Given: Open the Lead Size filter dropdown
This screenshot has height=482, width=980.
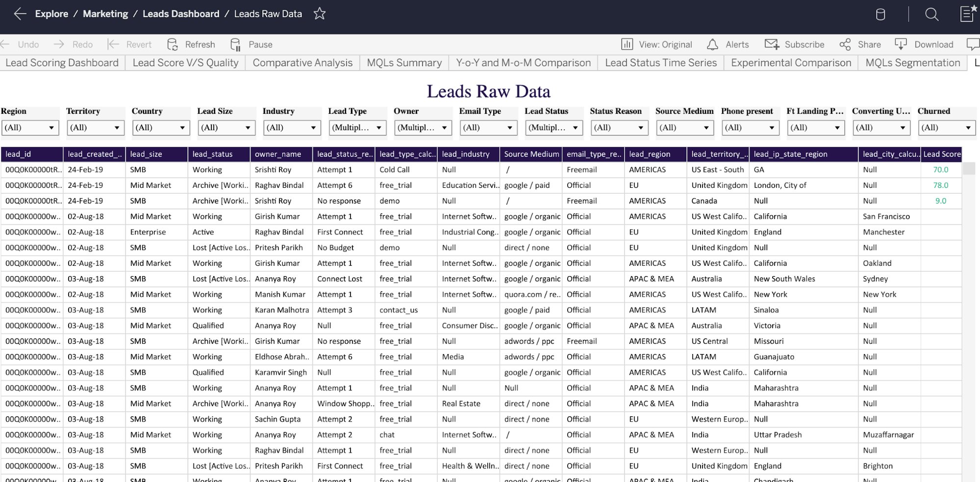Looking at the screenshot, I should (x=226, y=127).
